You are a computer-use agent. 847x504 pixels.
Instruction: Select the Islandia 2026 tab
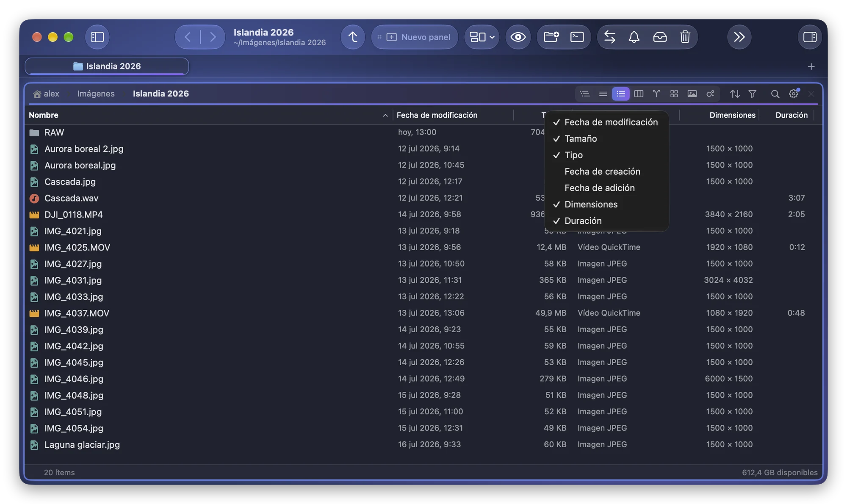pyautogui.click(x=107, y=66)
